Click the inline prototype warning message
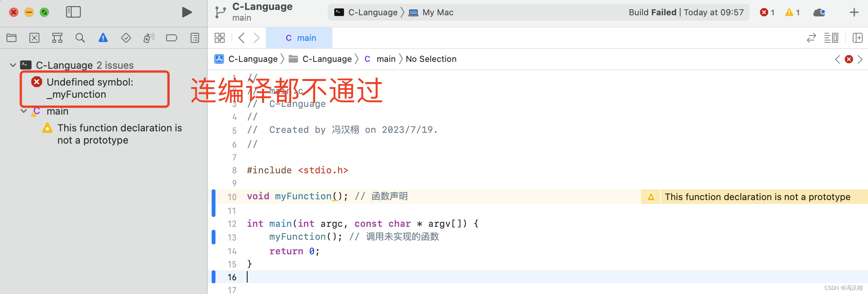 pos(757,197)
